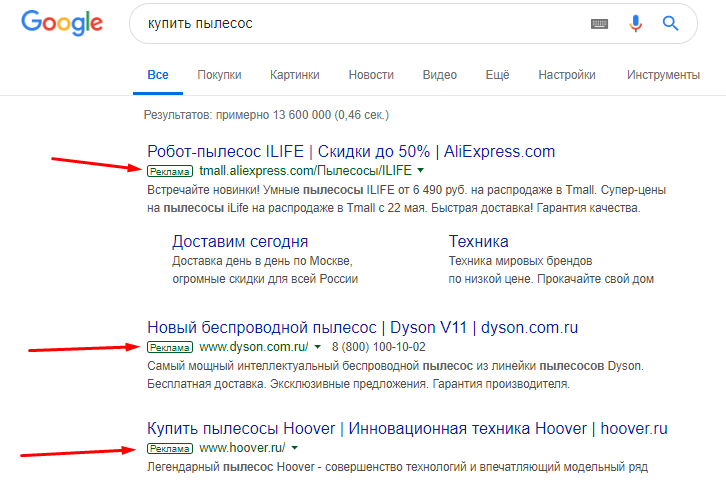Expand the arrow next to www.dyson.com.ru

[x=318, y=347]
